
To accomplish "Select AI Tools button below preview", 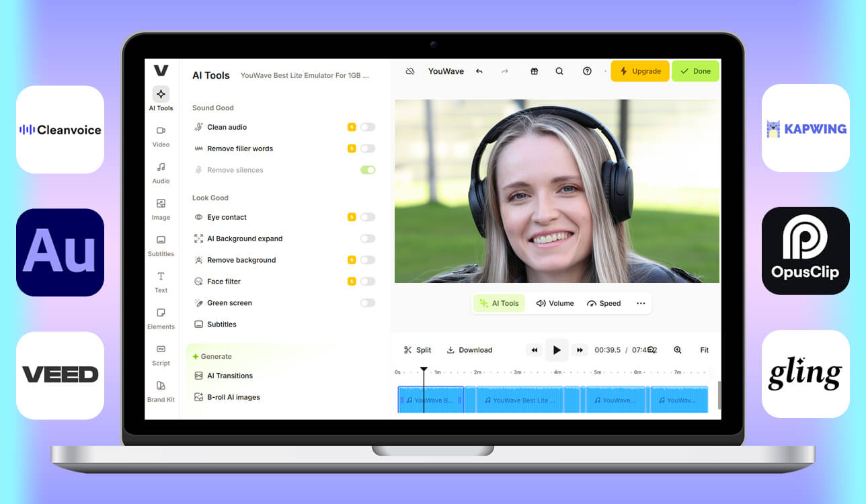I will [x=499, y=303].
